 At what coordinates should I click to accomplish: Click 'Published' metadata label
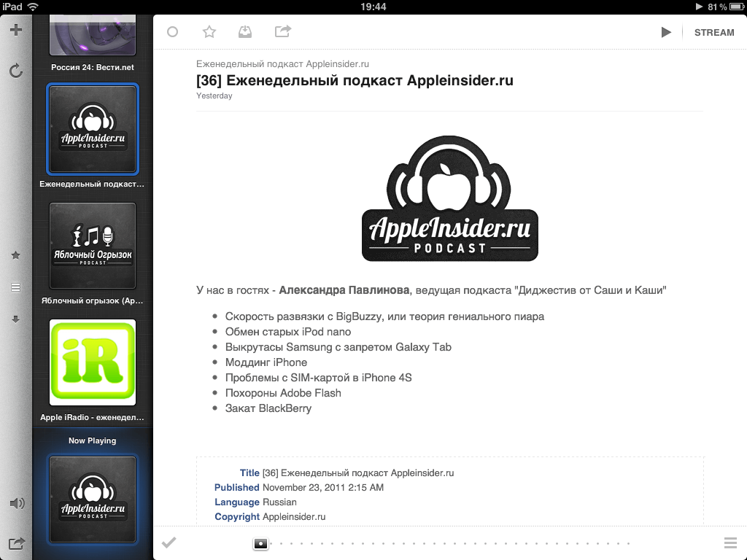coord(237,488)
